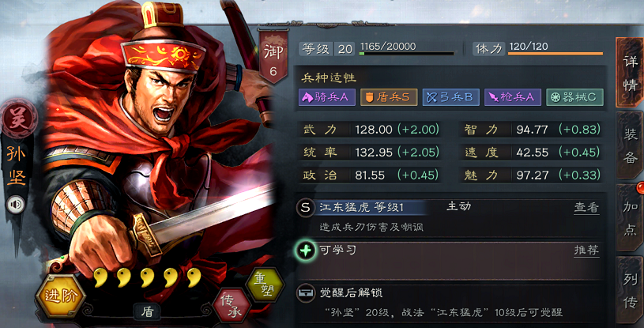Tap the S-rank skill grade icon

(305, 208)
